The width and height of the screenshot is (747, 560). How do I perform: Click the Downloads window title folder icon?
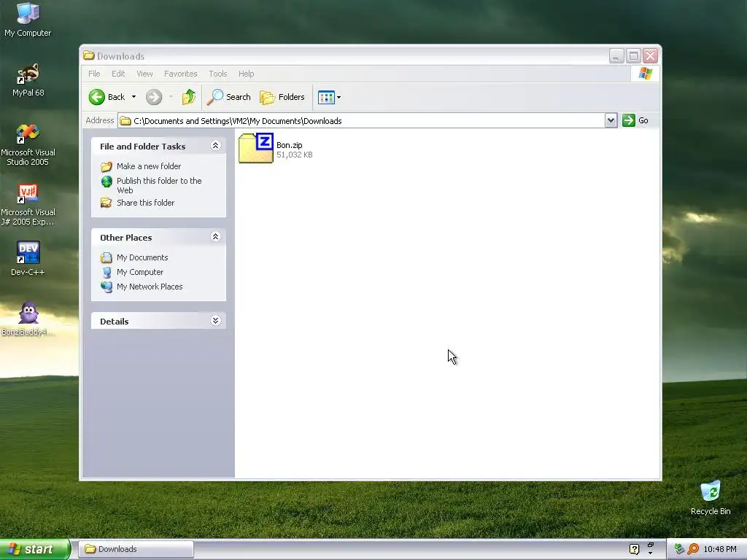tap(88, 55)
